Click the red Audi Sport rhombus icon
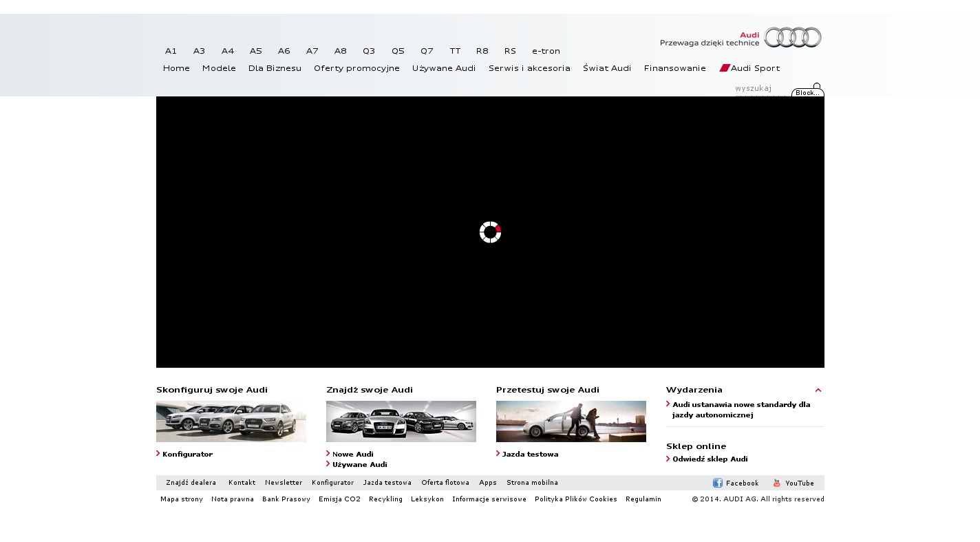The width and height of the screenshot is (980, 542). (x=724, y=68)
